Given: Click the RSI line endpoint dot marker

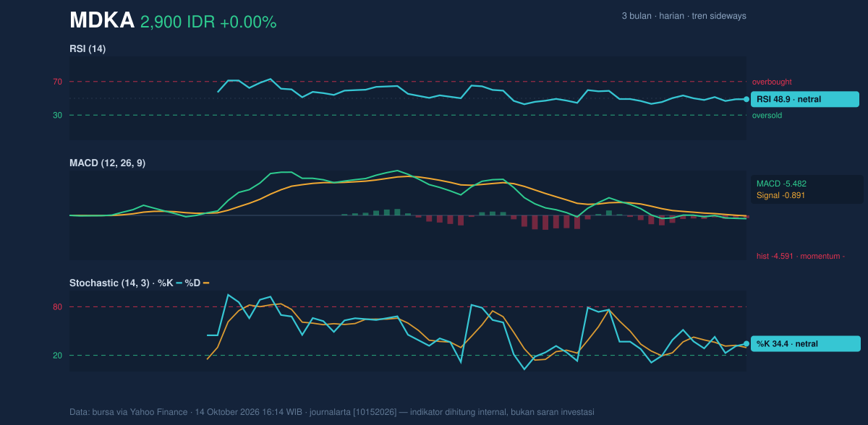Looking at the screenshot, I should point(746,99).
